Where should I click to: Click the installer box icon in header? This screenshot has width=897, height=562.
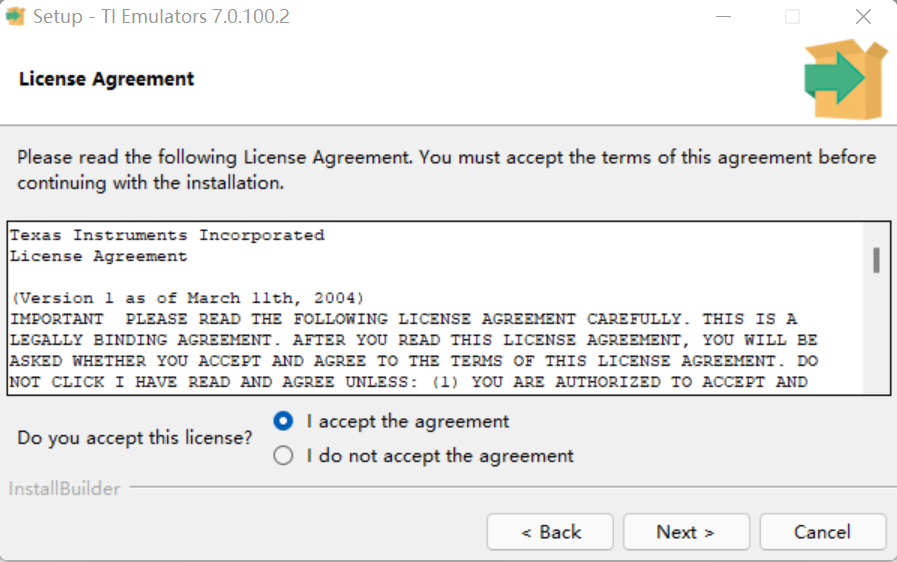click(x=846, y=79)
